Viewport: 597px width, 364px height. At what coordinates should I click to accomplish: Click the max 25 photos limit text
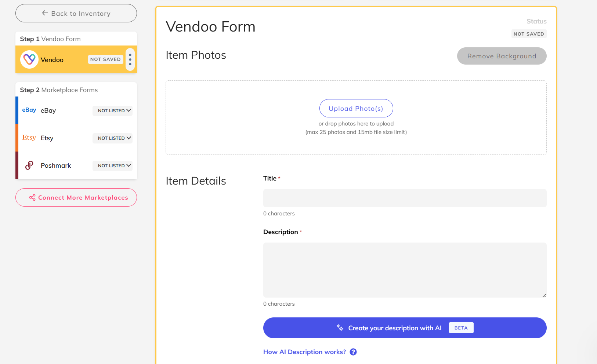point(356,132)
